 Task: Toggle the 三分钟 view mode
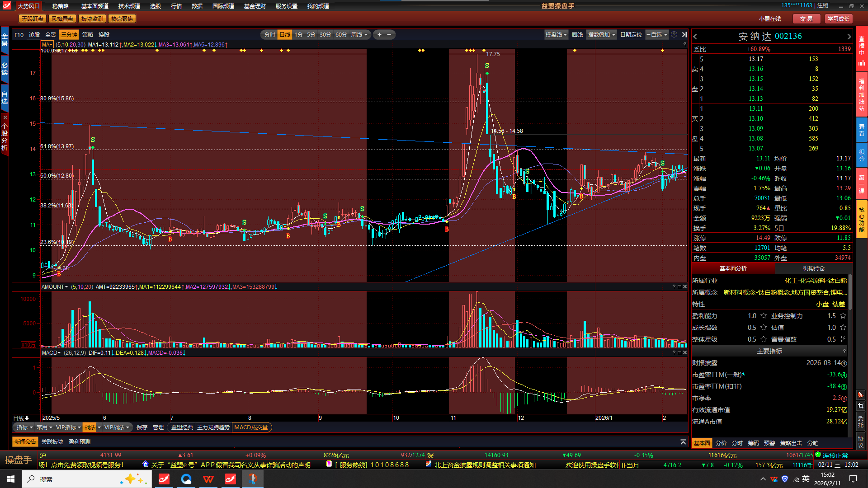69,34
